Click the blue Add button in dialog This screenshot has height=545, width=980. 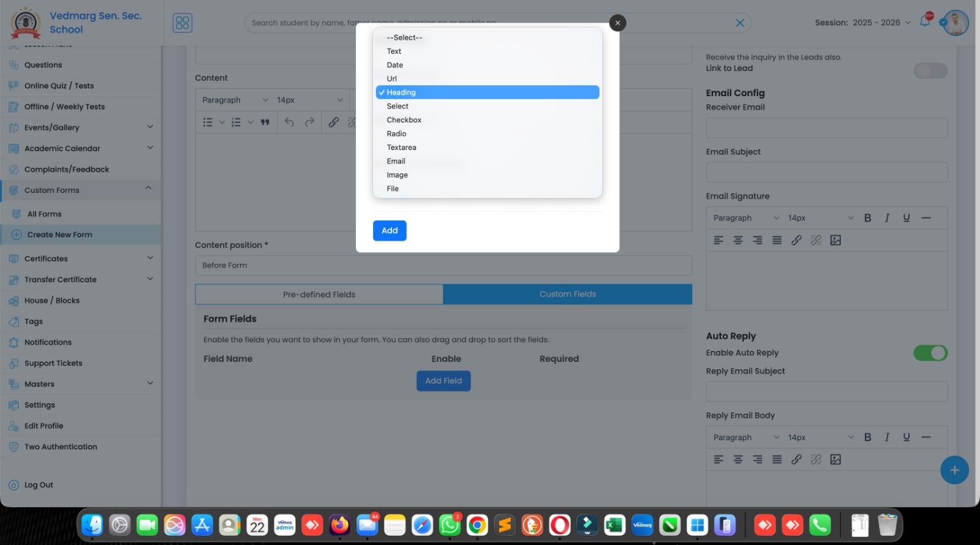coord(390,231)
